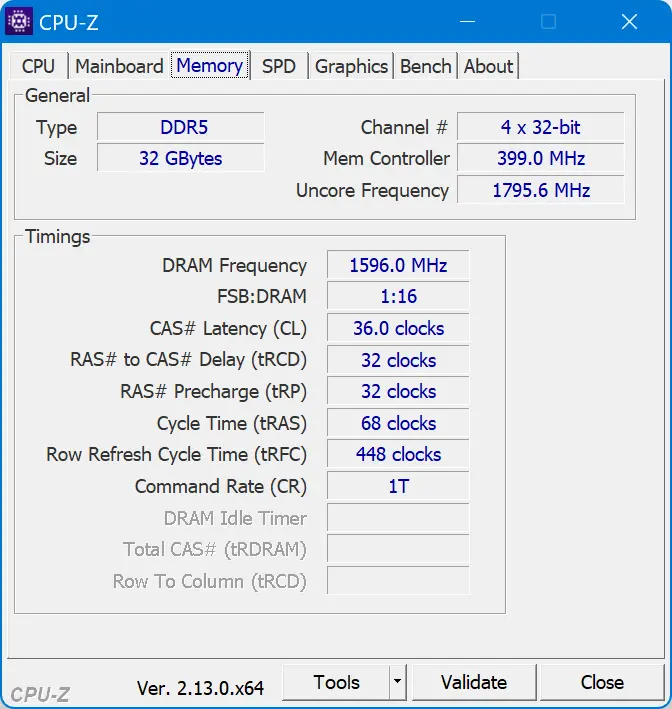The image size is (672, 709).
Task: Click the empty DRAM Idle Timer field
Action: tap(398, 518)
